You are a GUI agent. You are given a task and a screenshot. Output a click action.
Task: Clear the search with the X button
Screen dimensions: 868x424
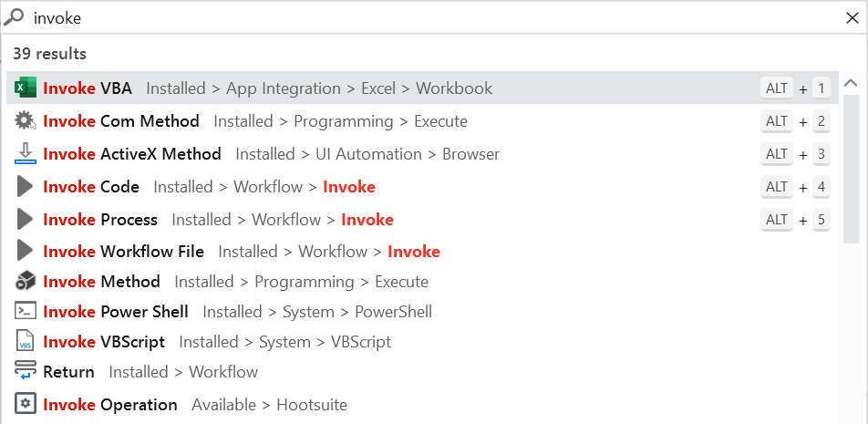click(x=852, y=17)
